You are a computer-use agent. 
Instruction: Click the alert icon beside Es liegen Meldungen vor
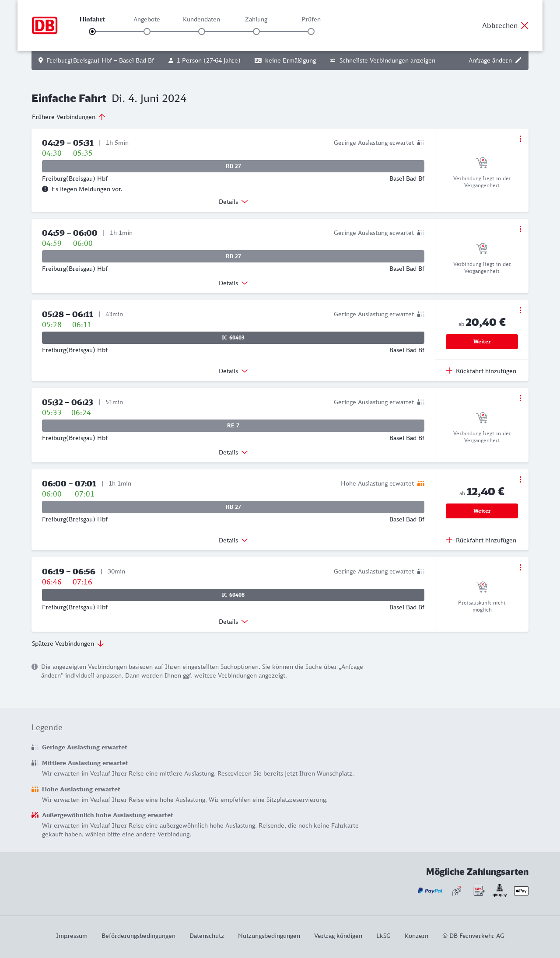45,189
